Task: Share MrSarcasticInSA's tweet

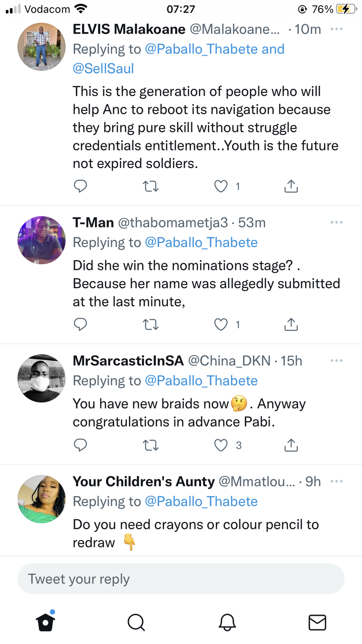Action: (x=291, y=445)
